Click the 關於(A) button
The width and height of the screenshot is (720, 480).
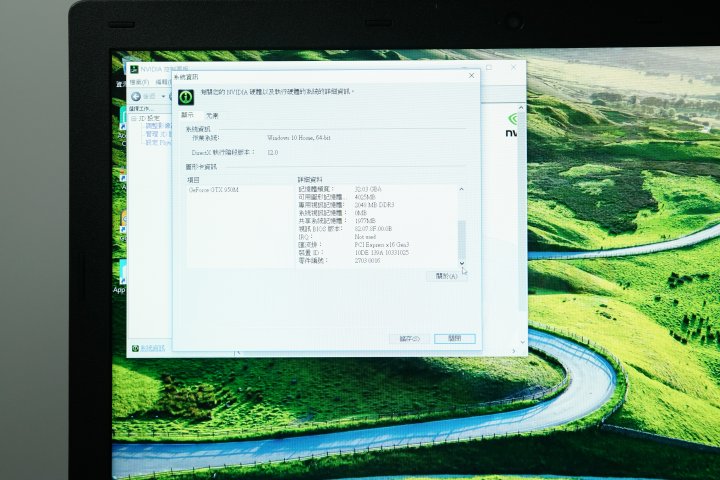[x=446, y=276]
